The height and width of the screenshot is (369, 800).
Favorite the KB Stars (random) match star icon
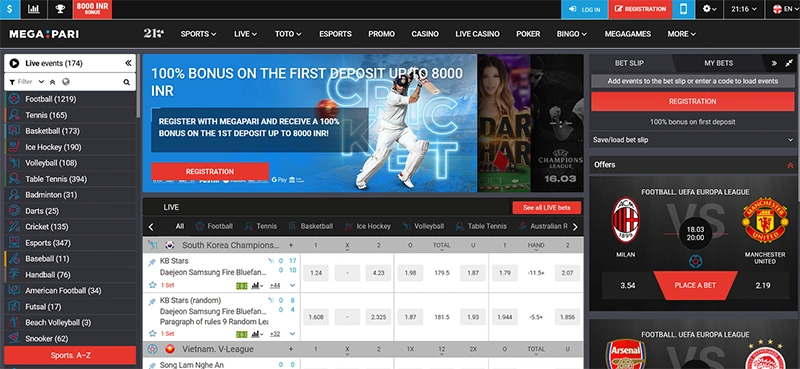pyautogui.click(x=152, y=333)
